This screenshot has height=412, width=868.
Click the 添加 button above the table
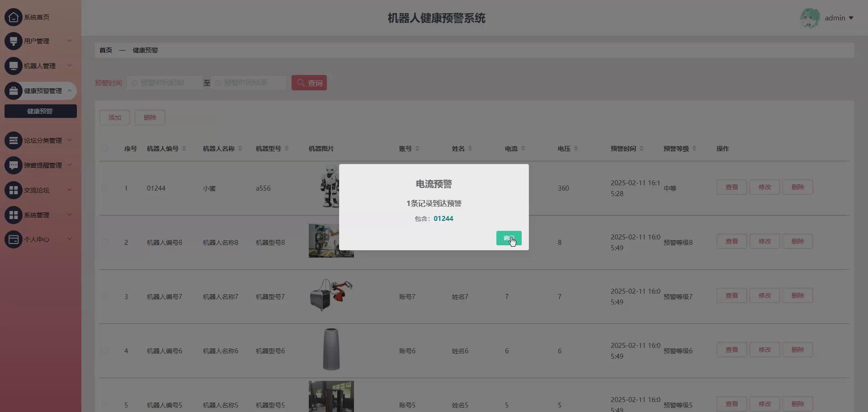pyautogui.click(x=114, y=117)
